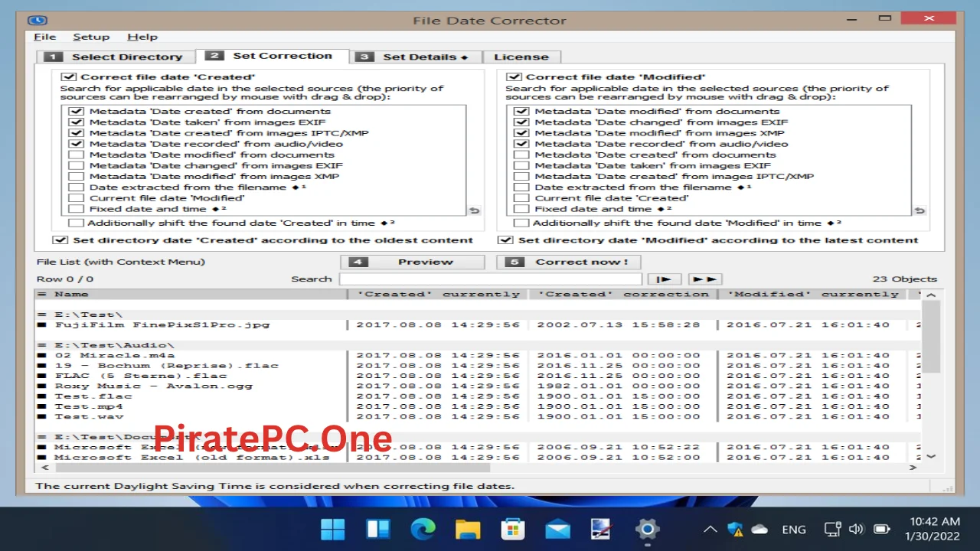980x551 pixels.
Task: Open the File menu
Action: 45,37
